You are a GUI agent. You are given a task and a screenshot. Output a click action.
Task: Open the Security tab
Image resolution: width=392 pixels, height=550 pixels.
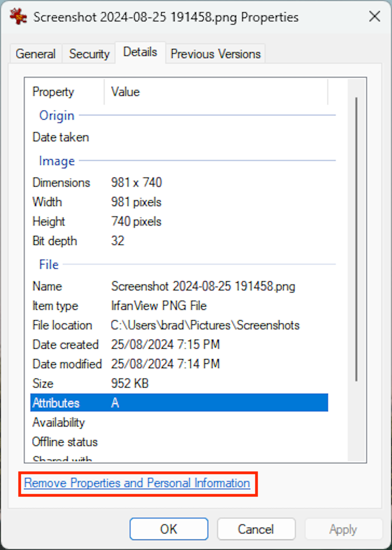coord(89,54)
